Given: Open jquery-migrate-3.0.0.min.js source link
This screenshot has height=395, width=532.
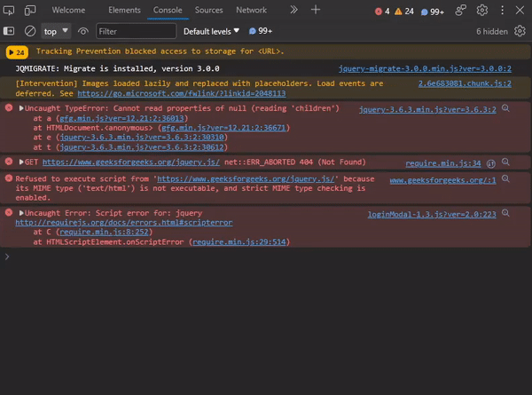Looking at the screenshot, I should tap(425, 68).
